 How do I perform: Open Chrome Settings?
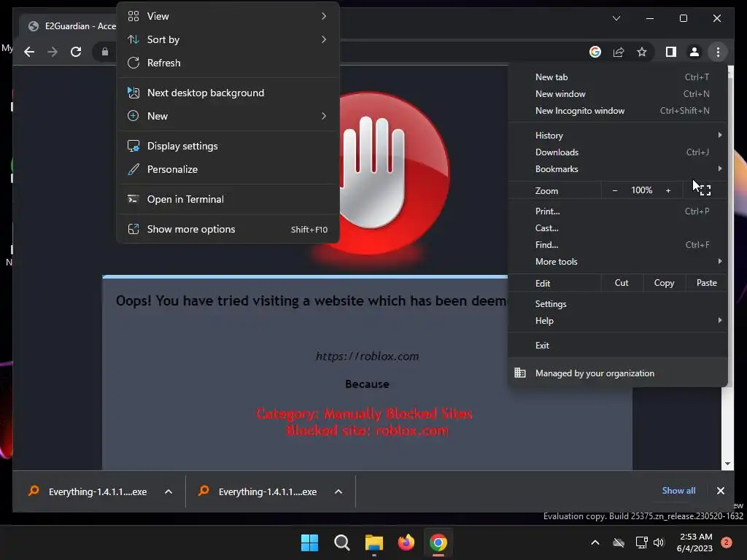coord(617,304)
